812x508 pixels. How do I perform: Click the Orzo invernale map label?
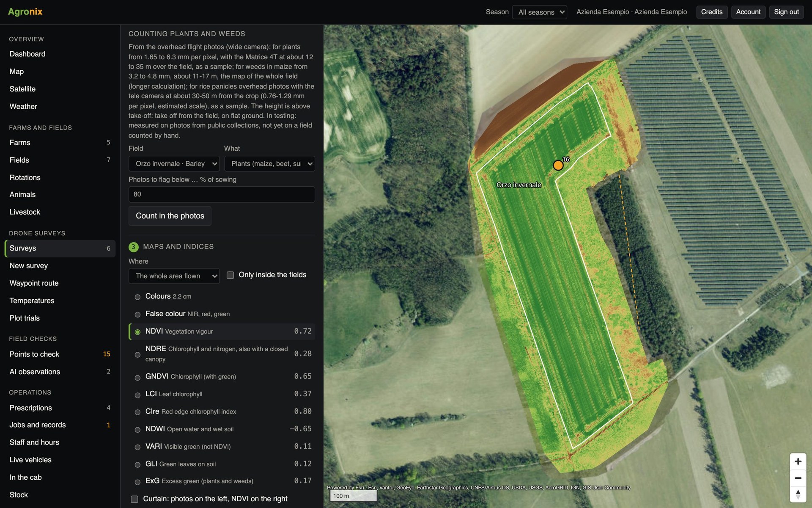point(519,185)
